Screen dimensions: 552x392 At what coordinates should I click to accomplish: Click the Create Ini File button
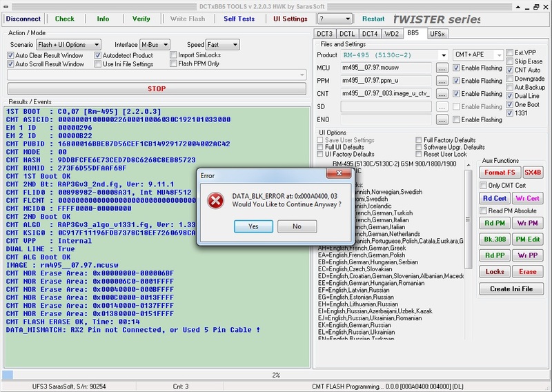coord(511,289)
